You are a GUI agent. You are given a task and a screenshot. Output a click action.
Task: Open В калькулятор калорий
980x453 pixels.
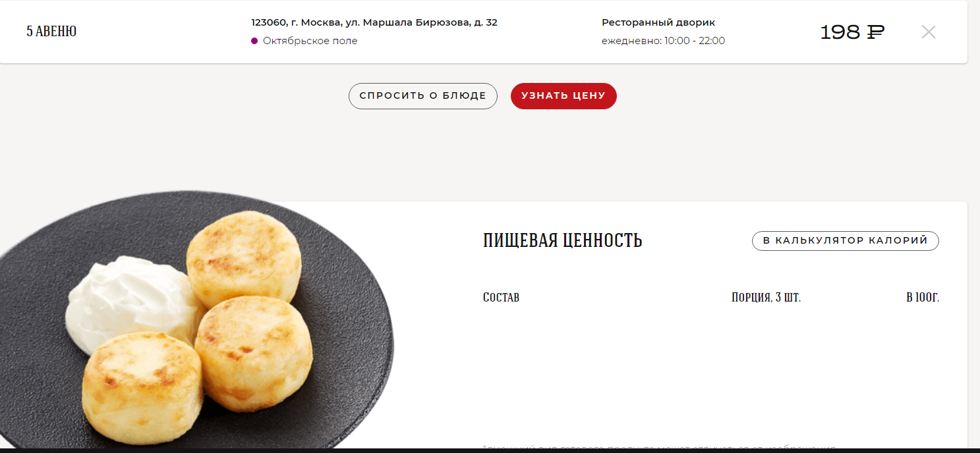tap(845, 241)
